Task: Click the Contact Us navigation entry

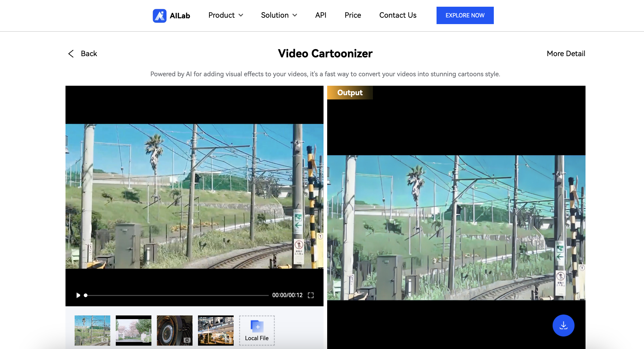Action: (398, 15)
